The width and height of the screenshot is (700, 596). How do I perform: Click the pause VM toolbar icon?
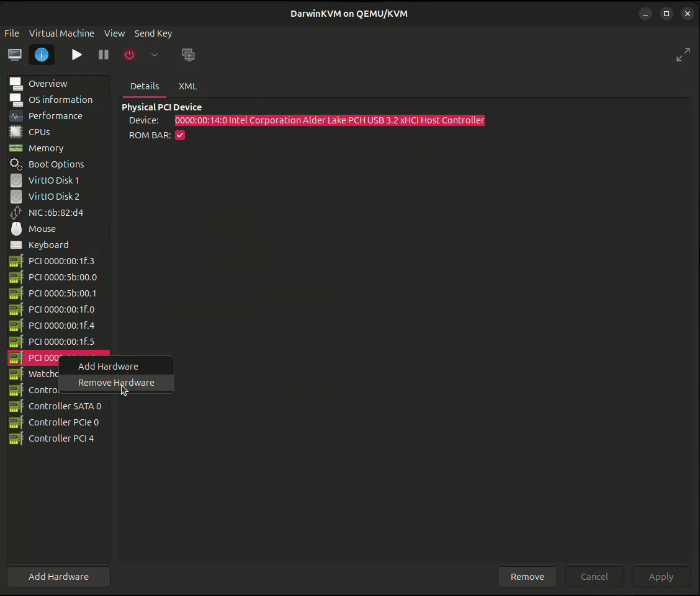pyautogui.click(x=104, y=55)
